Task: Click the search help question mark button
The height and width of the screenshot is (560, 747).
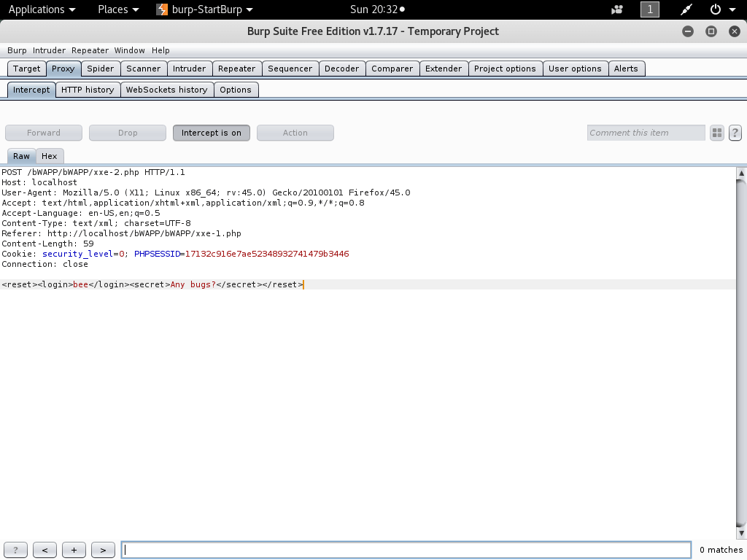Action: pos(15,551)
